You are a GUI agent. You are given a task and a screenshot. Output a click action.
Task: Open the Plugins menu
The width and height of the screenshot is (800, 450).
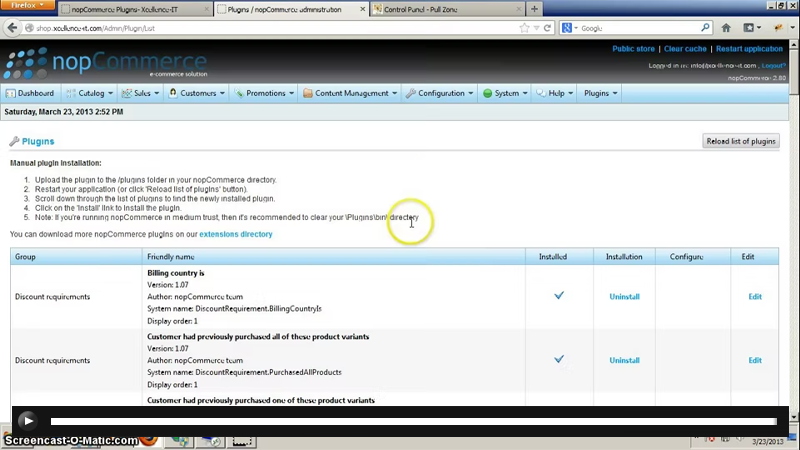click(600, 93)
